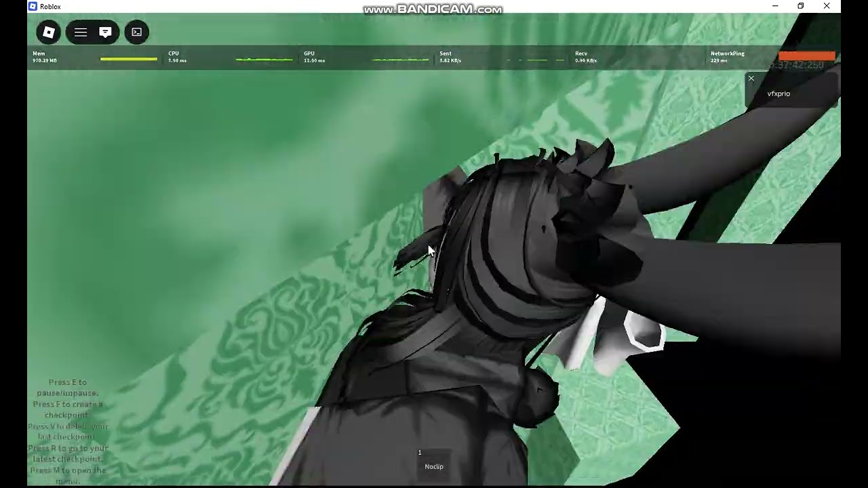Click the vfxprio label
868x488 pixels.
click(778, 94)
